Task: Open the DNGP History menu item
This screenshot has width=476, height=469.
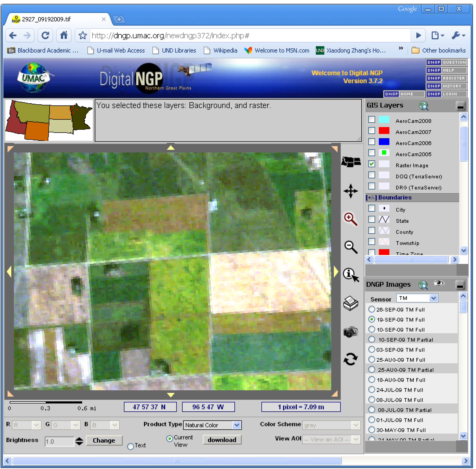Action: coord(446,86)
